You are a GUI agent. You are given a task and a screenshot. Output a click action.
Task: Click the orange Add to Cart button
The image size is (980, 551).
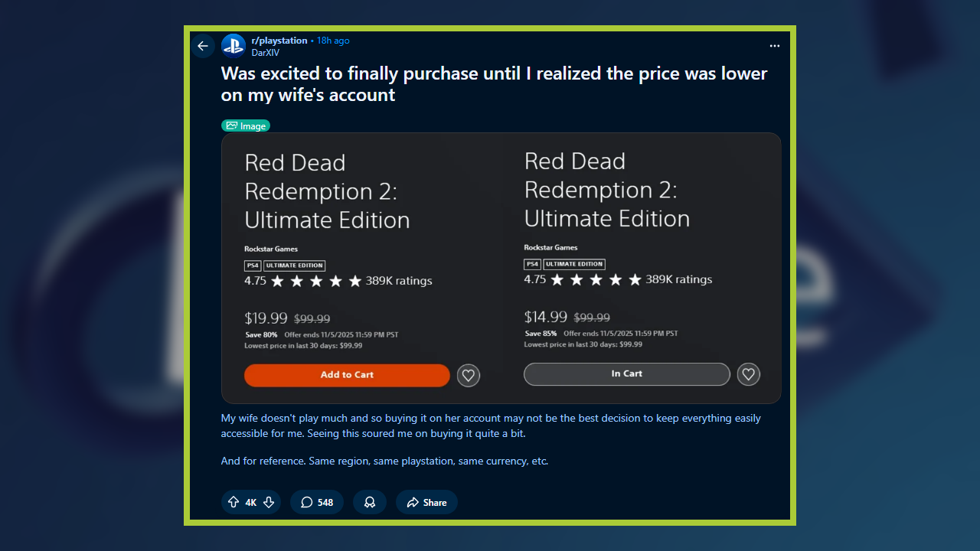347,375
